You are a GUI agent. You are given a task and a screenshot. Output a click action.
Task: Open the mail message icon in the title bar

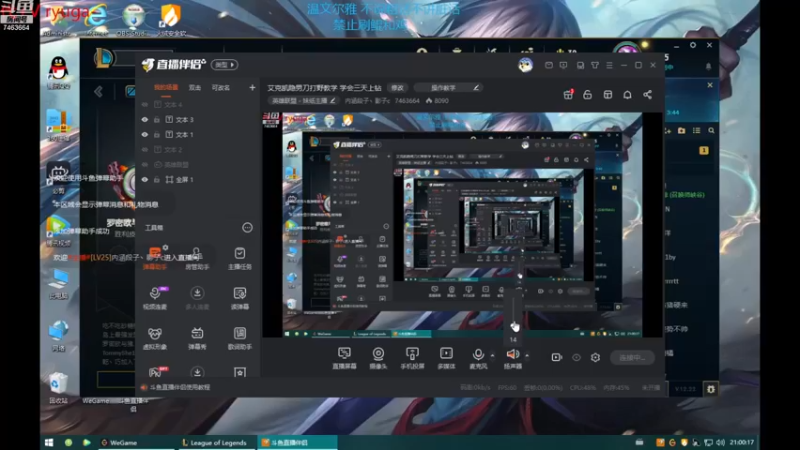pyautogui.click(x=548, y=65)
